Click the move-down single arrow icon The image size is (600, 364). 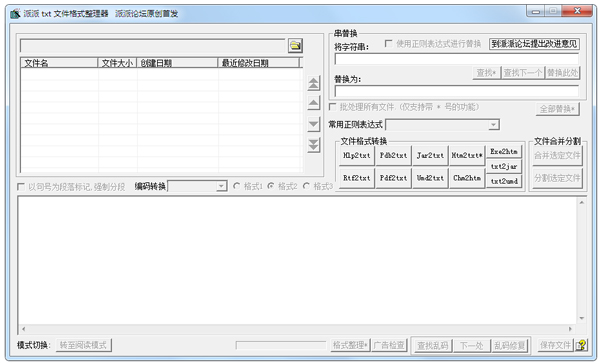point(313,124)
